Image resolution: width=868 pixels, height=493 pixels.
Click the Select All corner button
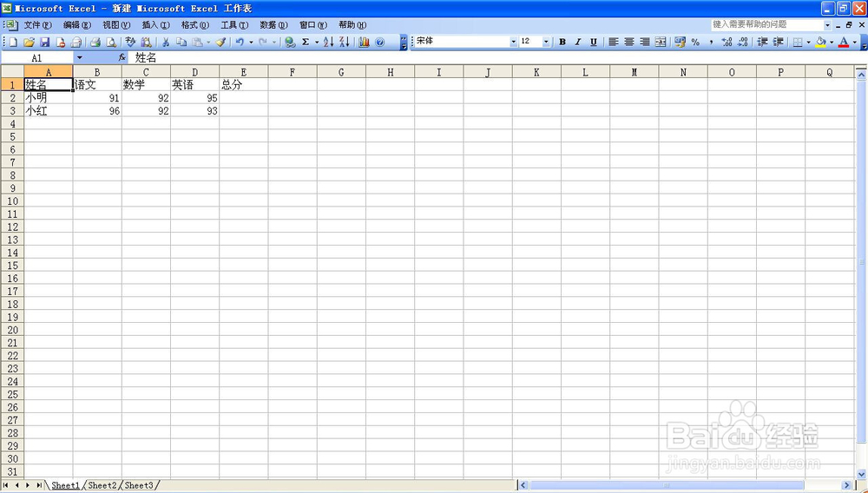(12, 72)
